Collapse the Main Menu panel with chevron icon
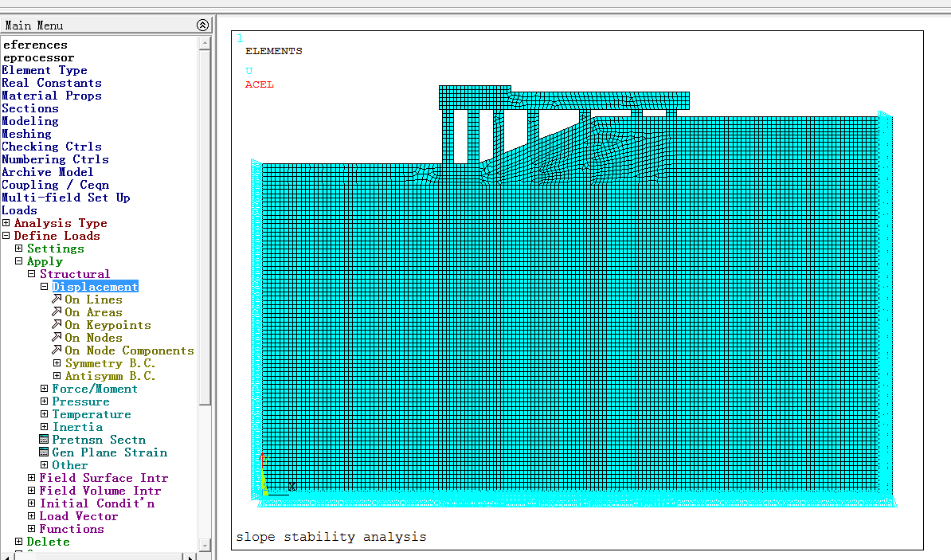The width and height of the screenshot is (951, 560). click(202, 25)
